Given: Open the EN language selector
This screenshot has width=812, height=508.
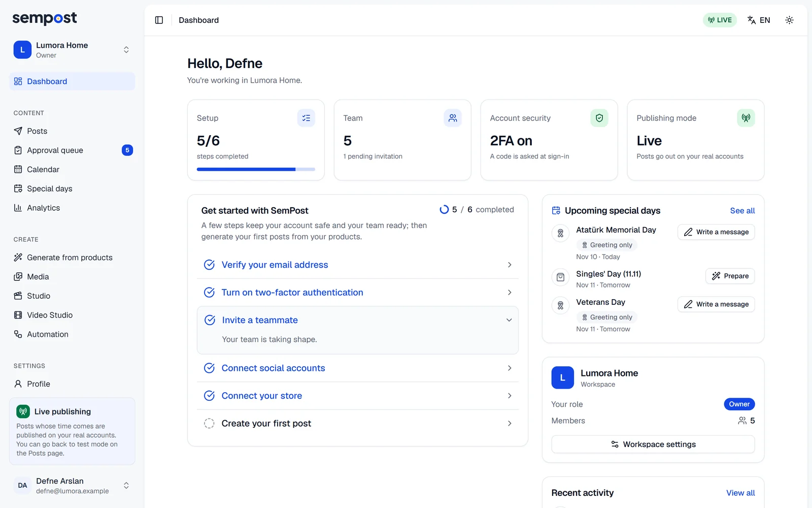Looking at the screenshot, I should click(759, 20).
